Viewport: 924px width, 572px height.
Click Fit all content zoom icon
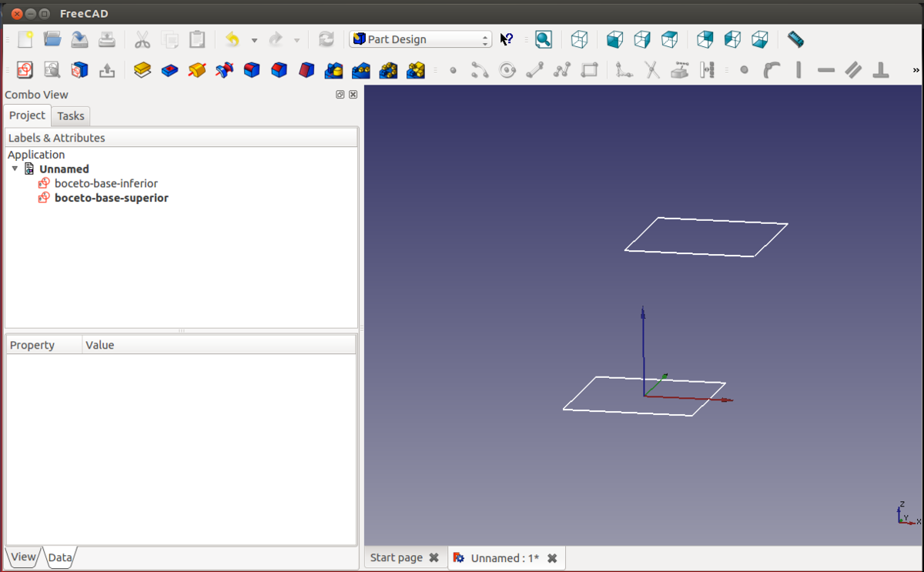(544, 39)
